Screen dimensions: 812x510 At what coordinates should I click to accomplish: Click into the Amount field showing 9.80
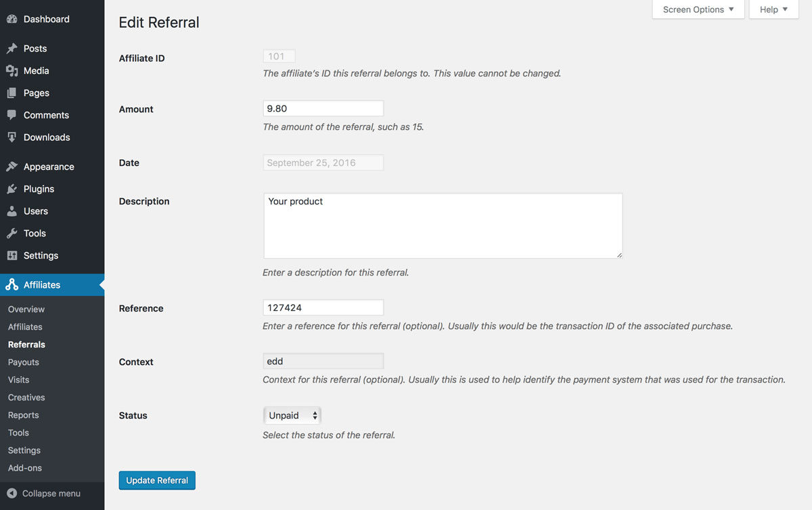click(323, 108)
